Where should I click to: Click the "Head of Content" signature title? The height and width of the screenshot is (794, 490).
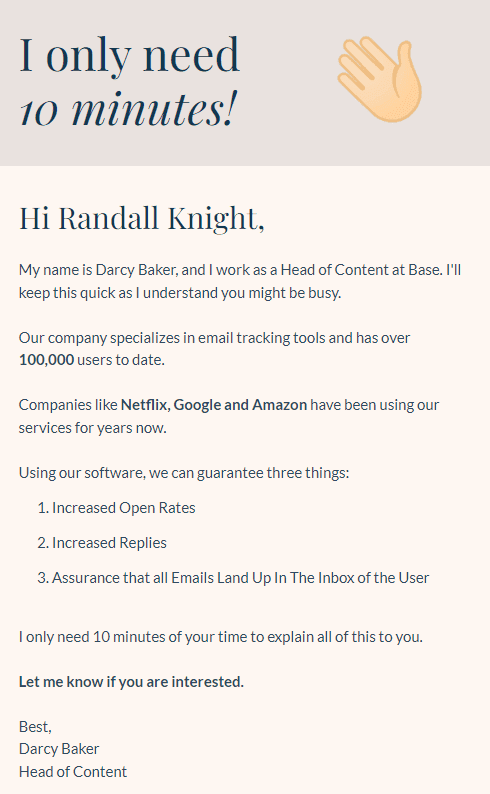point(73,772)
